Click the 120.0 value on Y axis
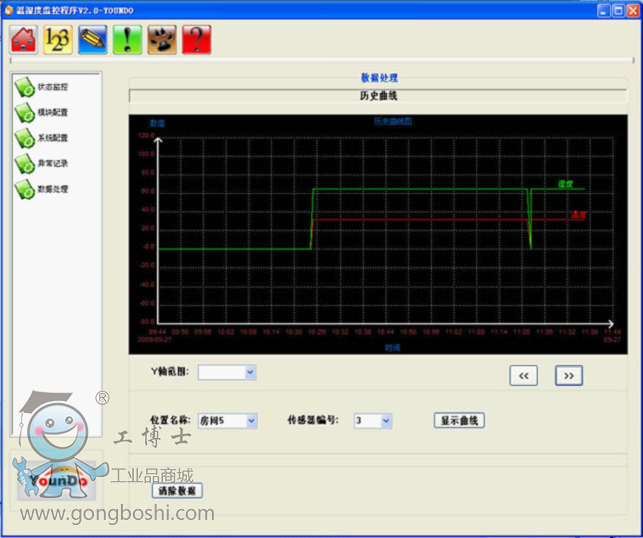This screenshot has height=538, width=643. click(146, 135)
